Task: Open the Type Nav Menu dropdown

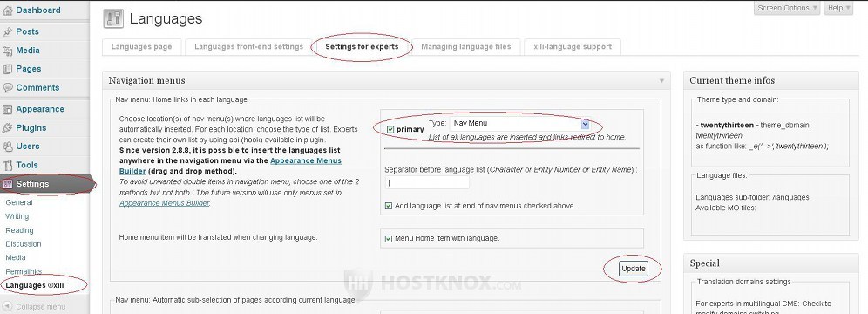Action: (519, 124)
